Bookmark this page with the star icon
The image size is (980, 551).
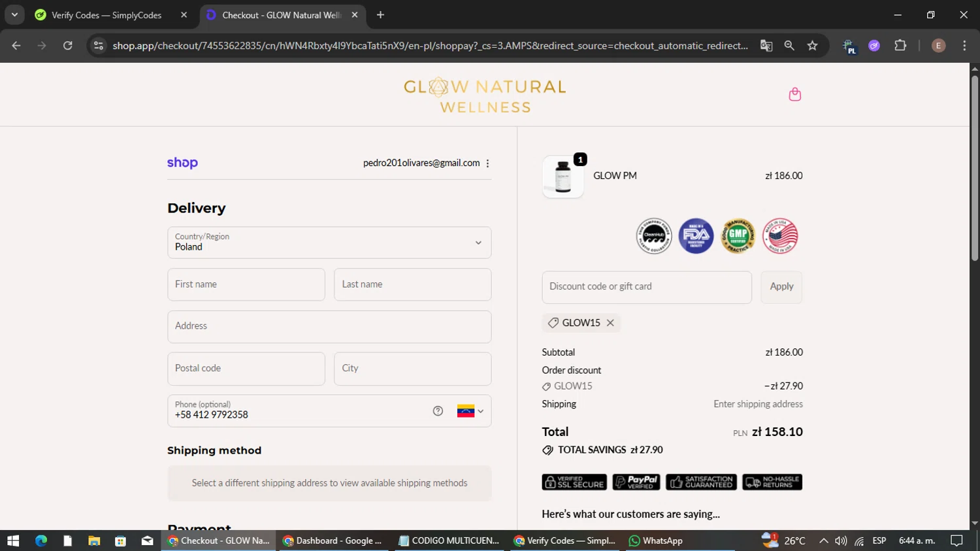coord(812,46)
